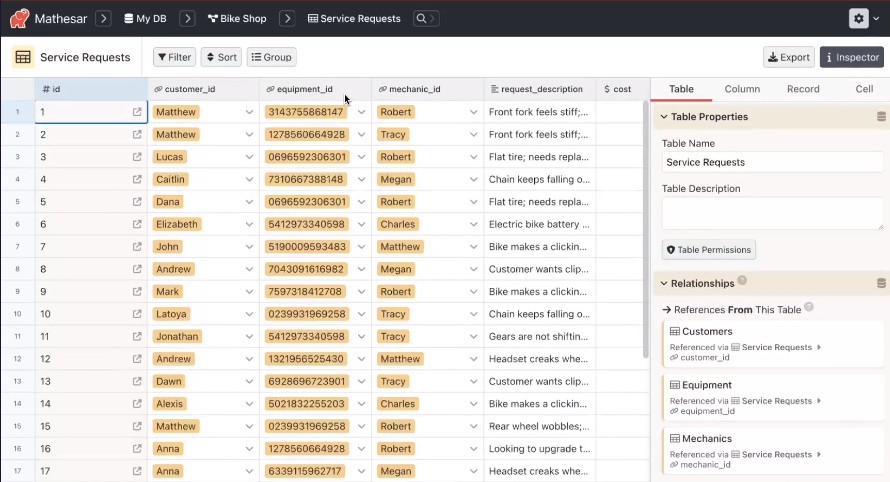The width and height of the screenshot is (890, 482).
Task: Select the id column header
Action: 91,89
